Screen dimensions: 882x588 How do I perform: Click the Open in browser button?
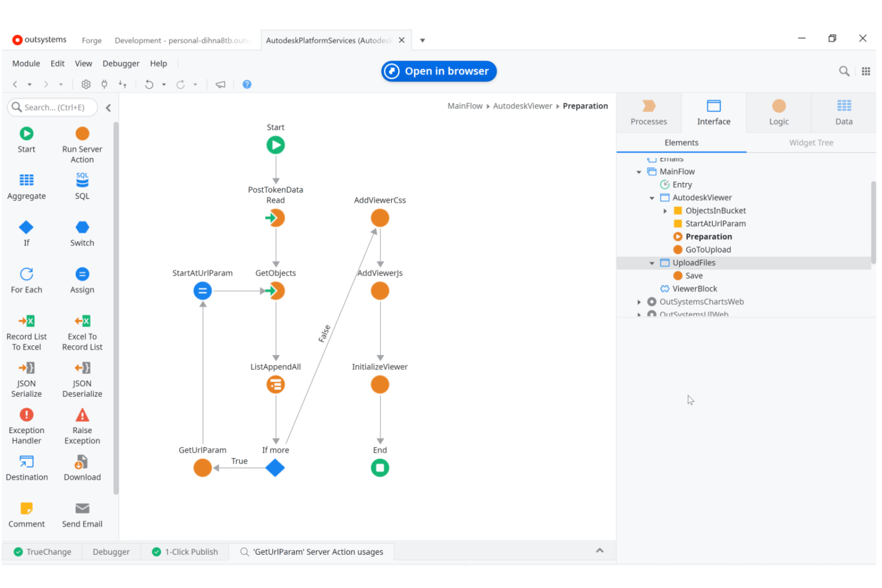click(439, 71)
